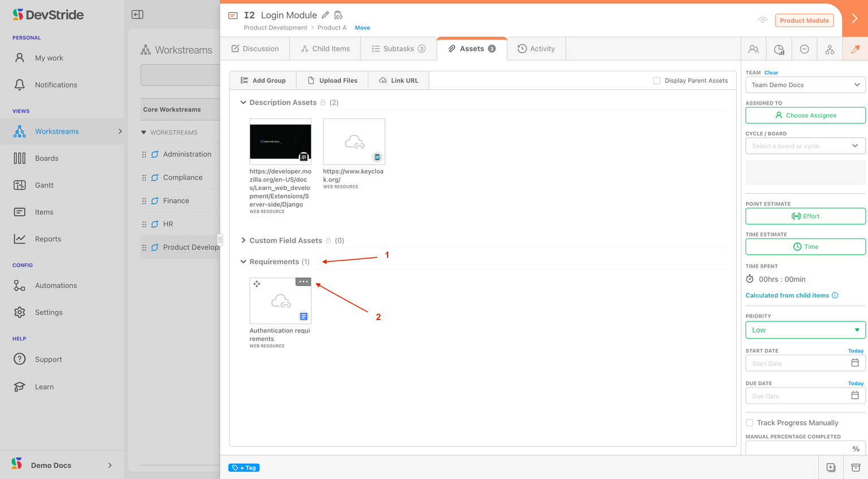Open the Team Demo Docs dropdown

(x=805, y=85)
